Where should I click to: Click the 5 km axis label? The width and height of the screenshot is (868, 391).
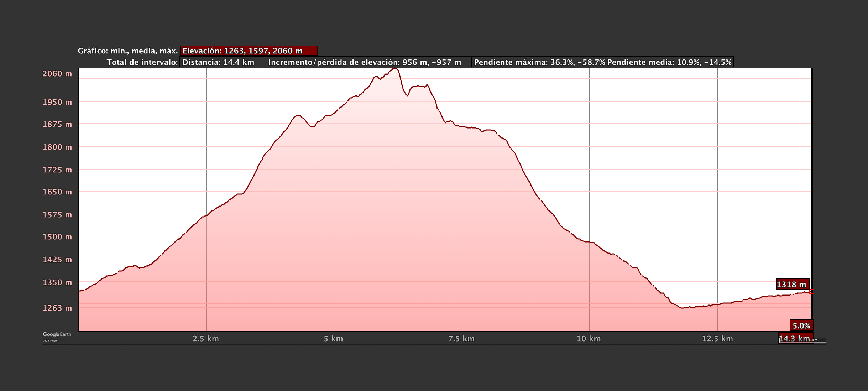point(333,339)
